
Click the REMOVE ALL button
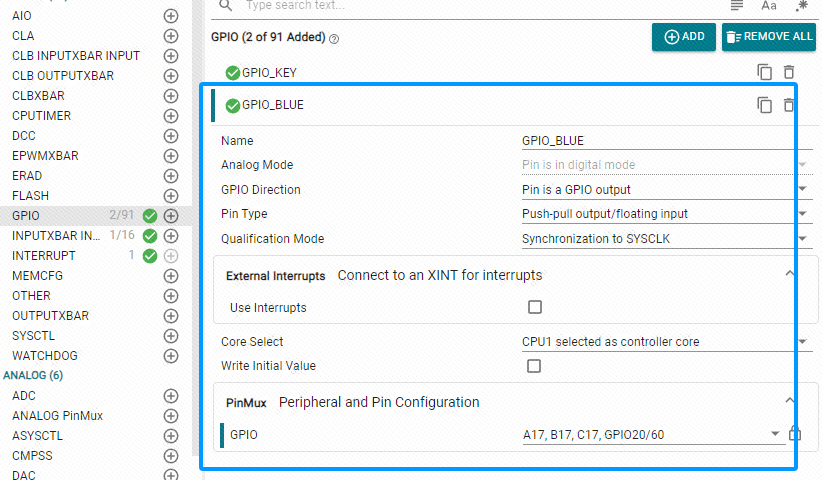(769, 37)
